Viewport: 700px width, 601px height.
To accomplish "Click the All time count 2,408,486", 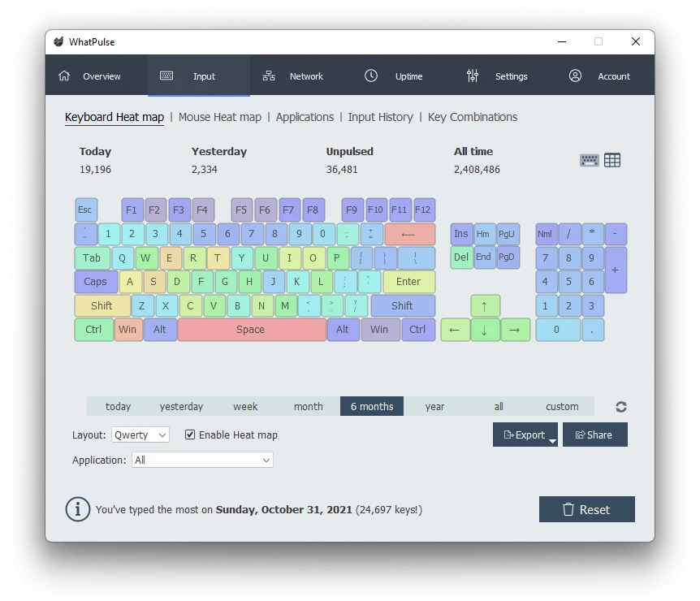I will pos(477,170).
